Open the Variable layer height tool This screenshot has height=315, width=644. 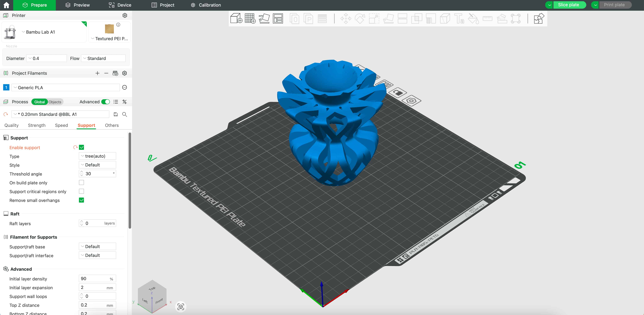(x=322, y=19)
